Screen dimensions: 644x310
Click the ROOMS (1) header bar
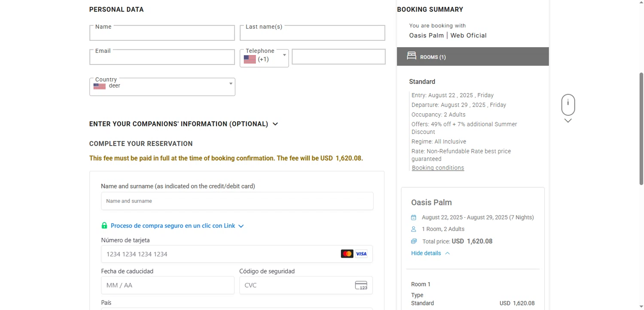473,56
